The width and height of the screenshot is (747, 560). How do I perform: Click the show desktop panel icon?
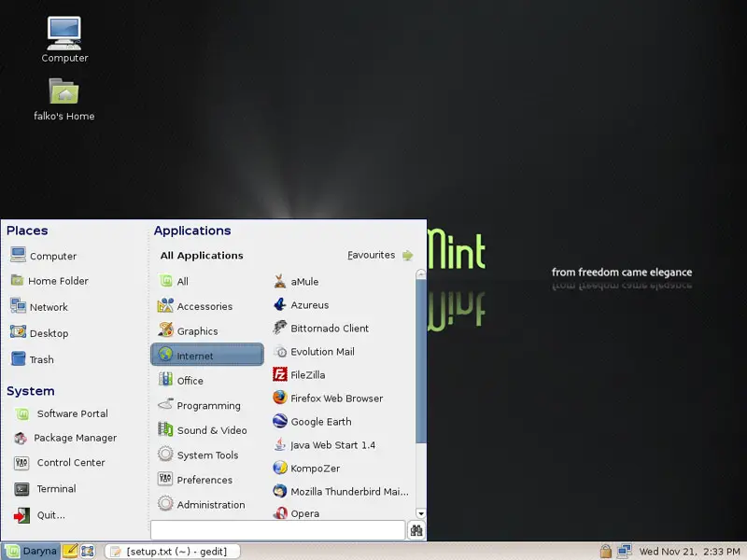click(87, 551)
